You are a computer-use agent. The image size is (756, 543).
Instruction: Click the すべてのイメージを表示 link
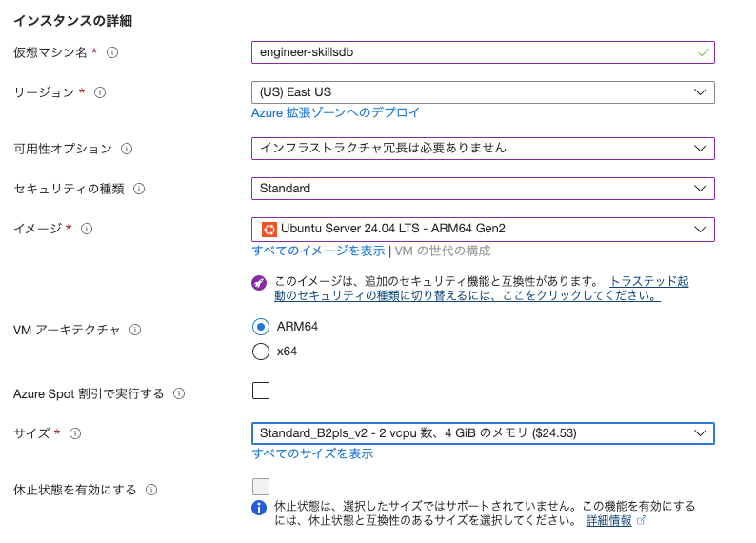pos(318,251)
